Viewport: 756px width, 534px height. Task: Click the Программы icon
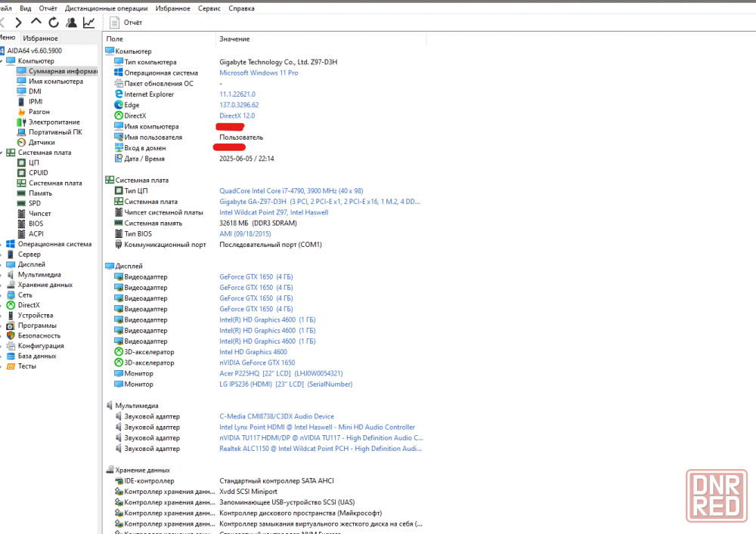(11, 326)
